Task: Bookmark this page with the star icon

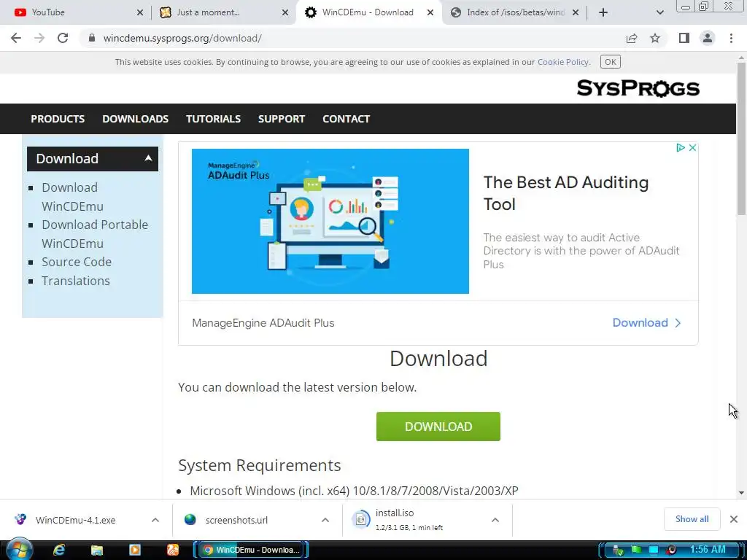Action: tap(655, 38)
